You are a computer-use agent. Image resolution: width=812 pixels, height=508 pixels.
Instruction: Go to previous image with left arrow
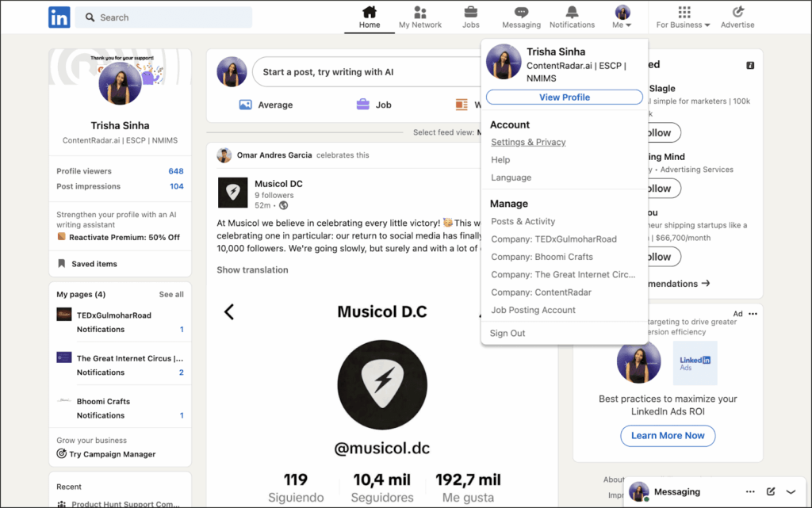tap(229, 311)
